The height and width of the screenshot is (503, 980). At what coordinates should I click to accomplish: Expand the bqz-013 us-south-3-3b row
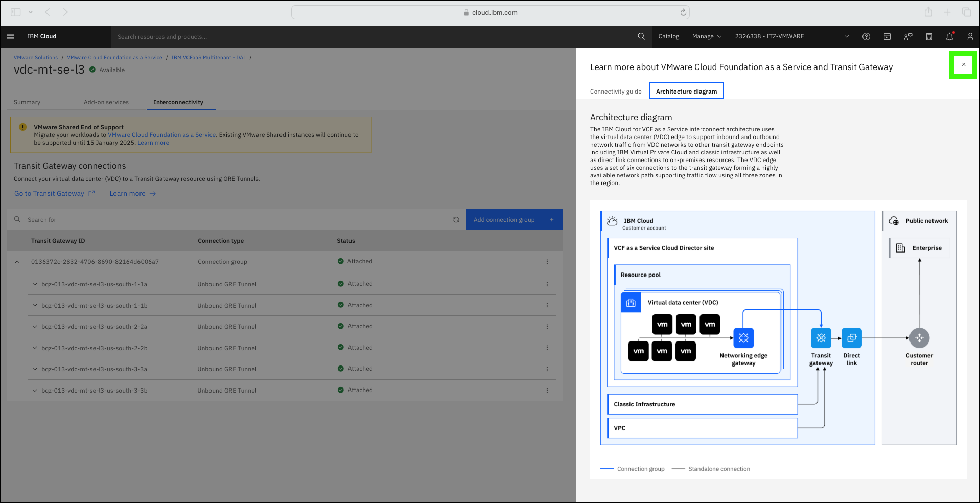35,391
